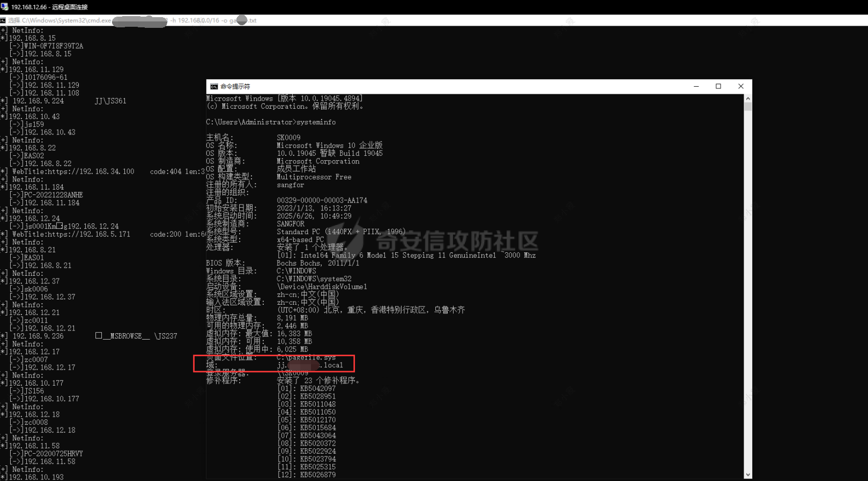Click product ID 00329-00000-00003-AA174
This screenshot has width=868, height=481.
[x=322, y=200]
